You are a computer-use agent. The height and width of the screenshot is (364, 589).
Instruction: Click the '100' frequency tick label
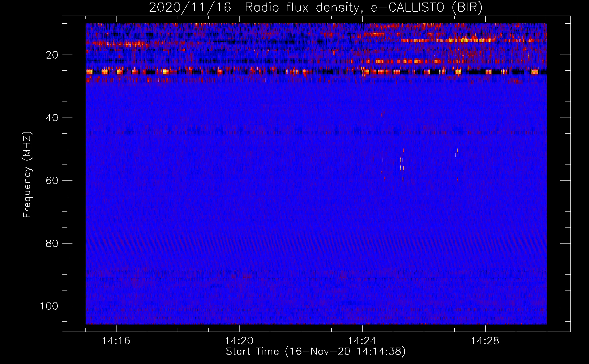pos(49,306)
